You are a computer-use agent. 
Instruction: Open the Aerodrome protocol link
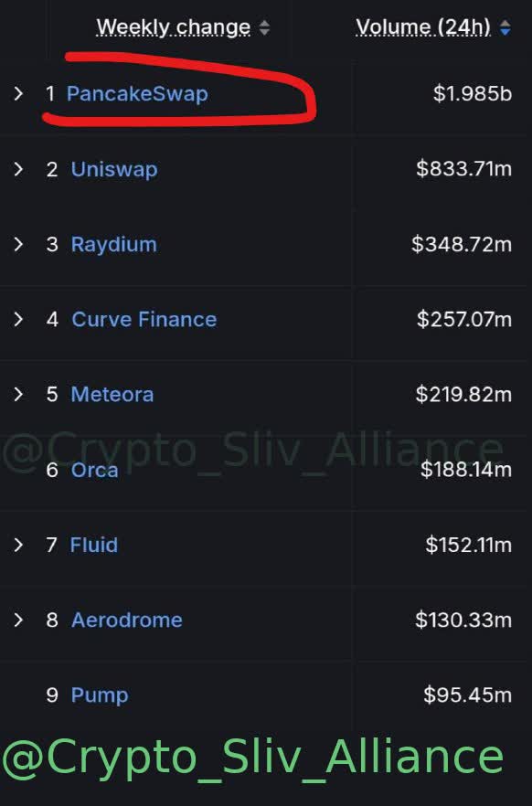[x=126, y=620]
